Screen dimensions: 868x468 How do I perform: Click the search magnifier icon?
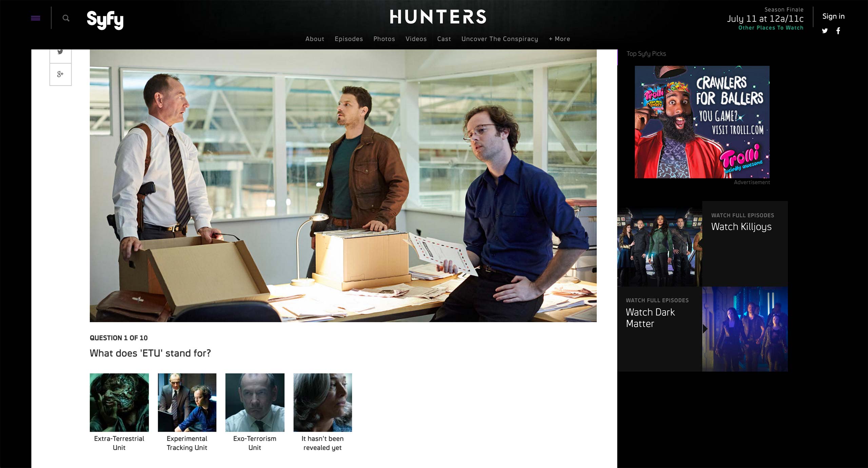66,18
